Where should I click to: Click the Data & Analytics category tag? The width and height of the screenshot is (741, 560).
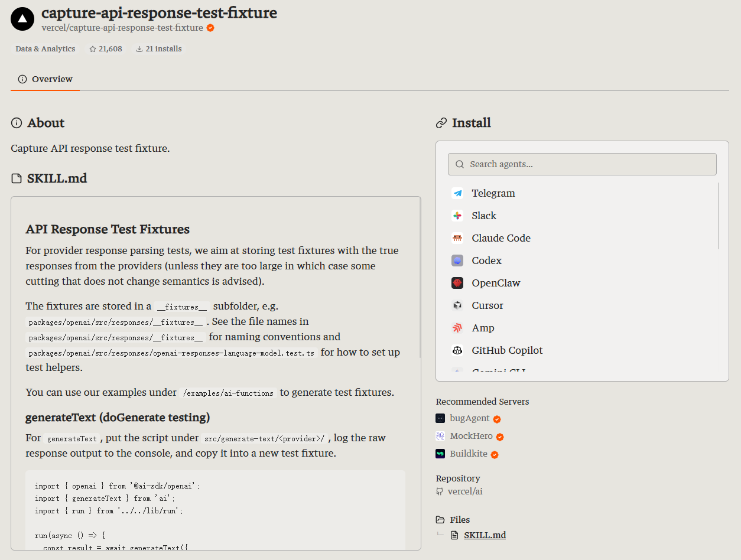45,49
